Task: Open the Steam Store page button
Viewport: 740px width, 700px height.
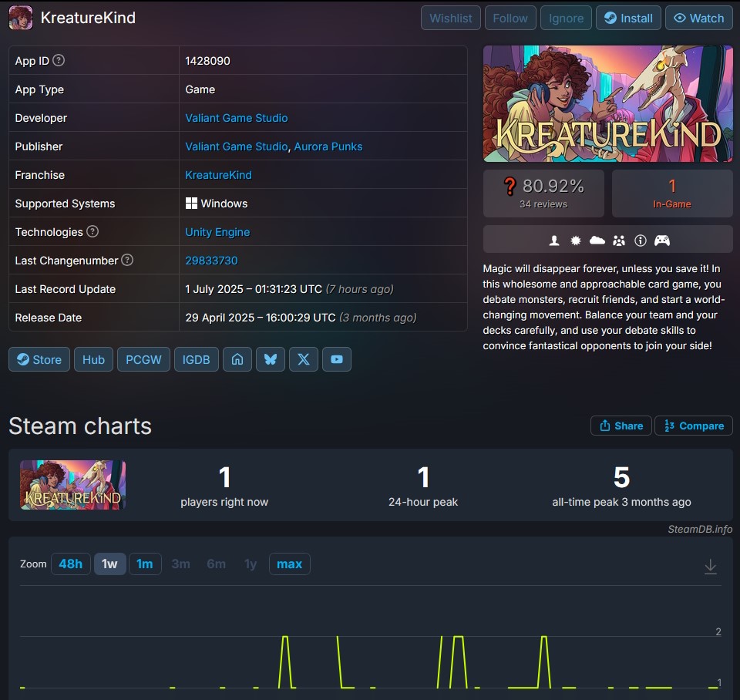Action: pyautogui.click(x=39, y=359)
